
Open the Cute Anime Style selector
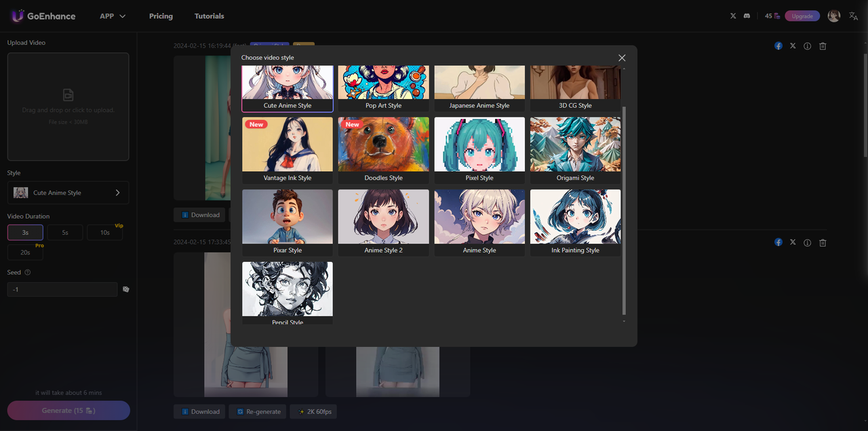pyautogui.click(x=68, y=193)
